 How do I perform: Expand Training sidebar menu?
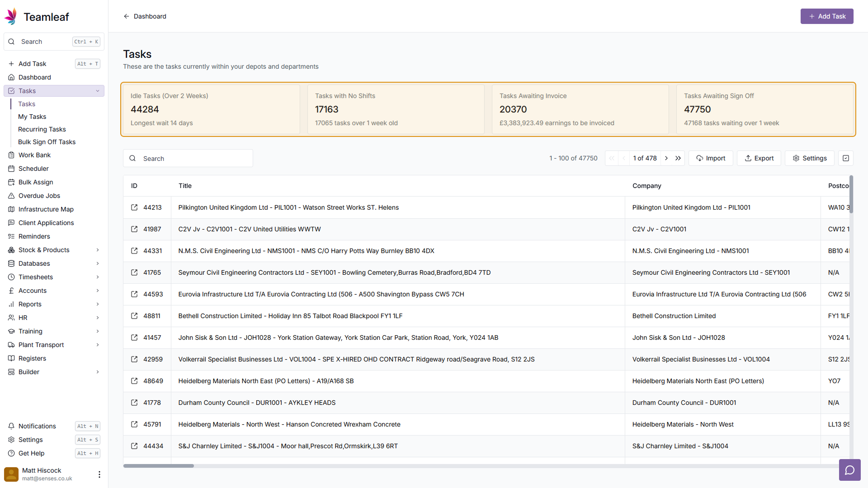coord(54,331)
